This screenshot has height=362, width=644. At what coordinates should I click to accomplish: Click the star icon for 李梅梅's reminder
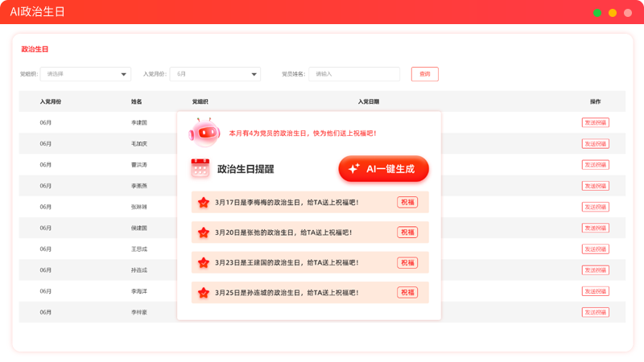click(204, 203)
